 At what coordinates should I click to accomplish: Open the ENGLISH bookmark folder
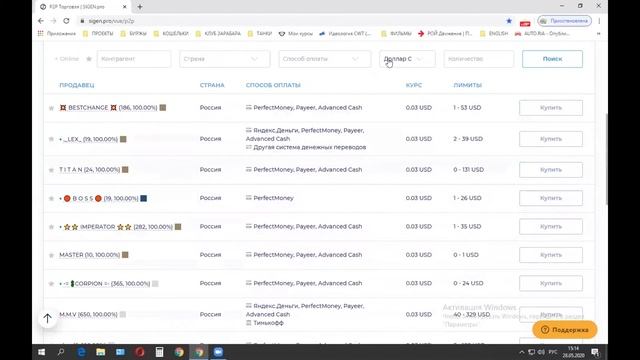coord(494,33)
